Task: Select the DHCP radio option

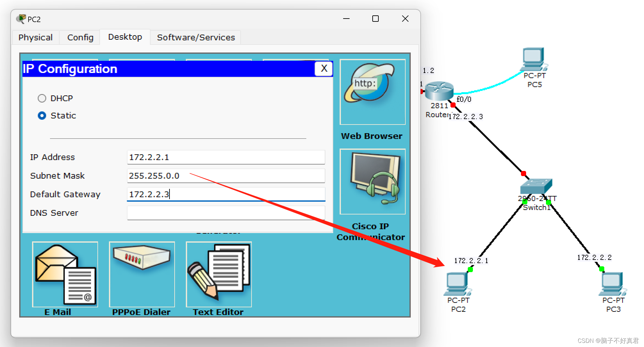Action: click(42, 98)
